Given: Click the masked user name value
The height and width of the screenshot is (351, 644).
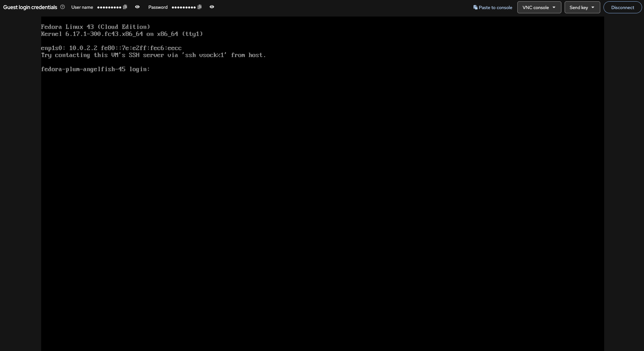Looking at the screenshot, I should 109,7.
